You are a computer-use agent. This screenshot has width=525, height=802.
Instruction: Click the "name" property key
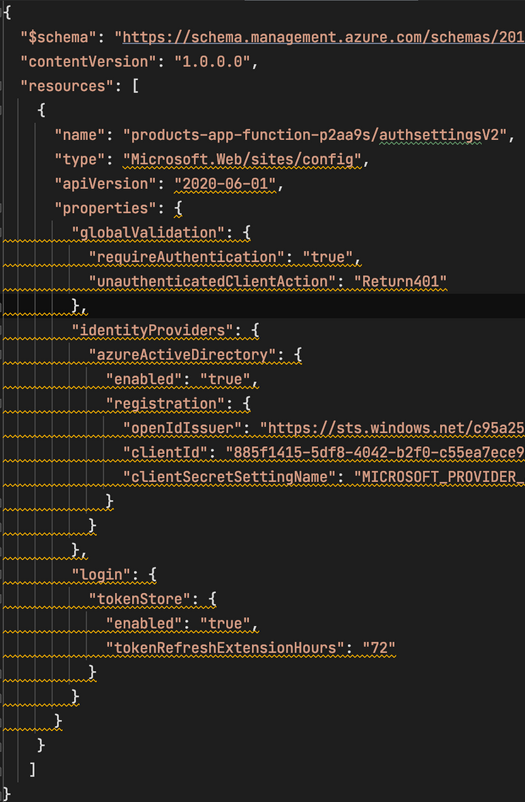coord(80,135)
